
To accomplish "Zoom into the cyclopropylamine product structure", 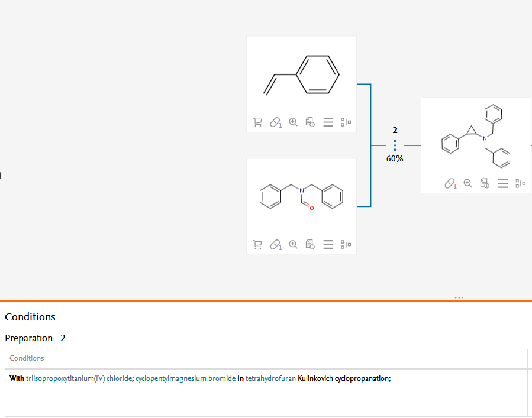I will coord(467,183).
